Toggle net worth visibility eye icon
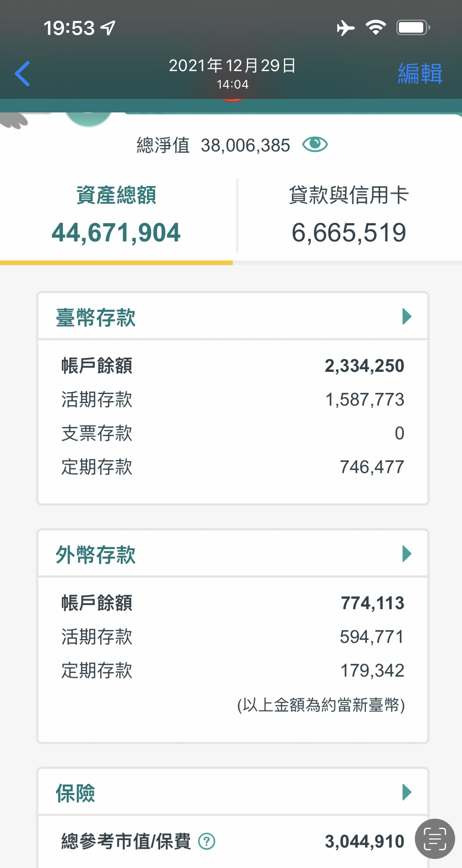Viewport: 462px width, 868px height. 315,145
